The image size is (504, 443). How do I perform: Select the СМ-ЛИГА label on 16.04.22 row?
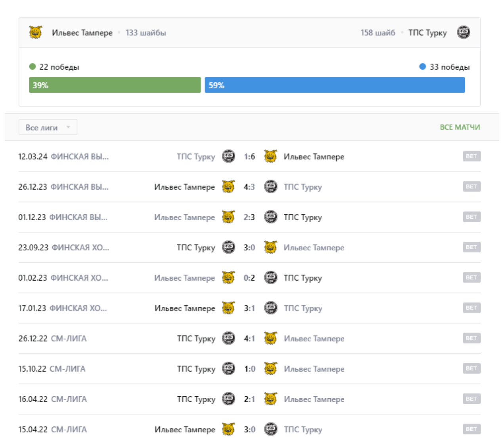(69, 399)
